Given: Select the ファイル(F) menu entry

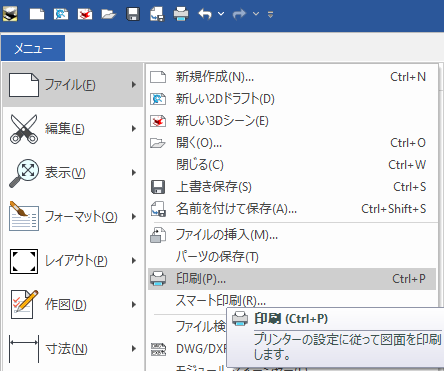Looking at the screenshot, I should 73,85.
